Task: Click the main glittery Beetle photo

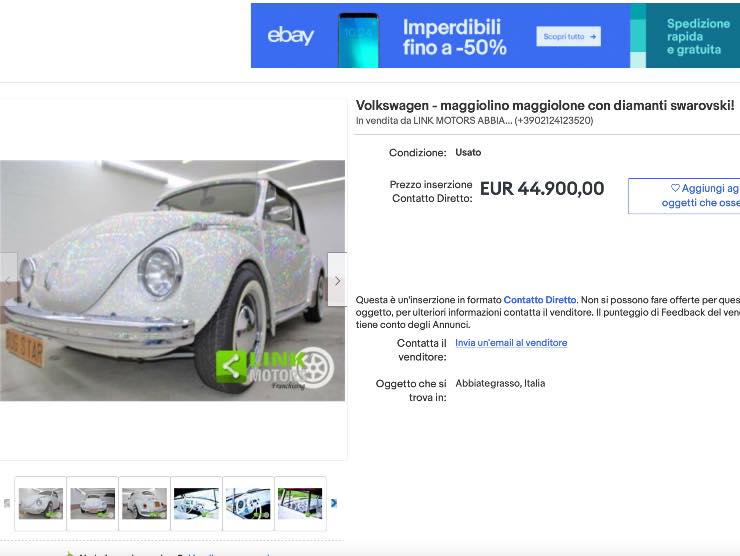Action: (x=172, y=280)
